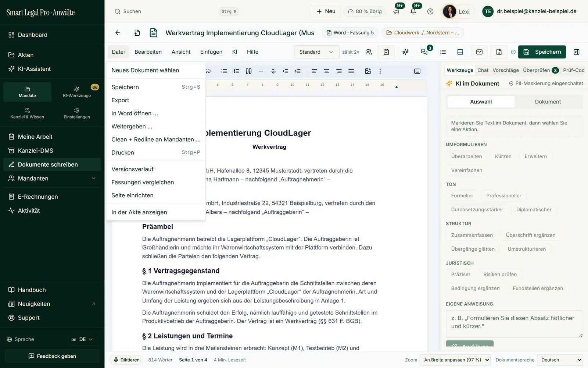588x368 pixels.
Task: Open the Bearbeiten menu
Action: [x=148, y=52]
